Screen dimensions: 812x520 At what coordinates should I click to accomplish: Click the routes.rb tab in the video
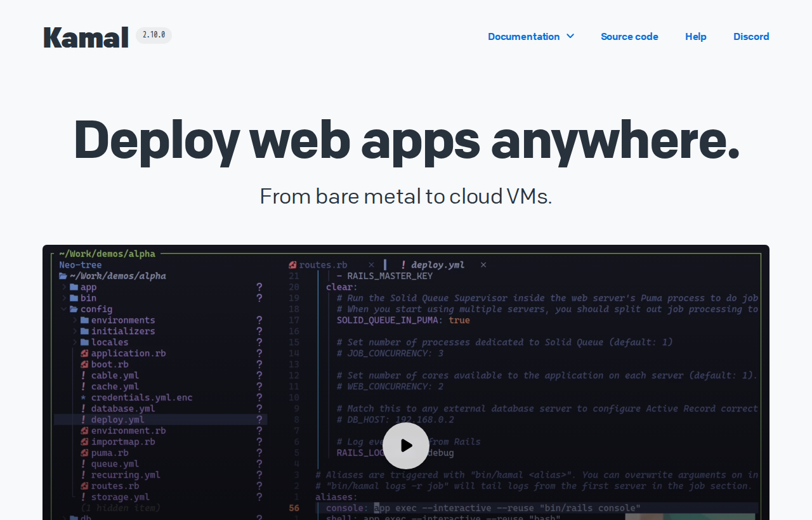pyautogui.click(x=318, y=264)
